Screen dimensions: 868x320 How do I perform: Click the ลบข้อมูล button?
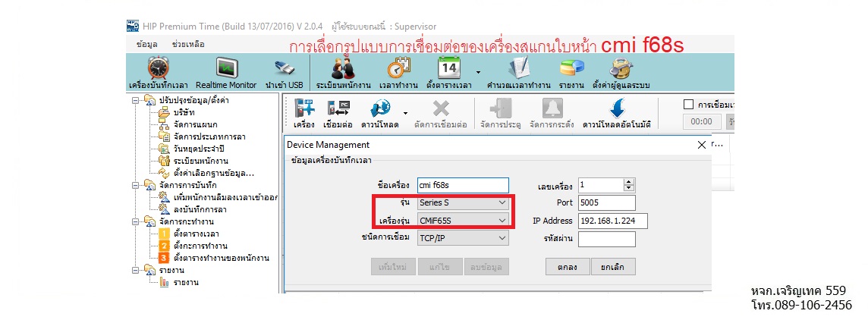click(x=486, y=267)
